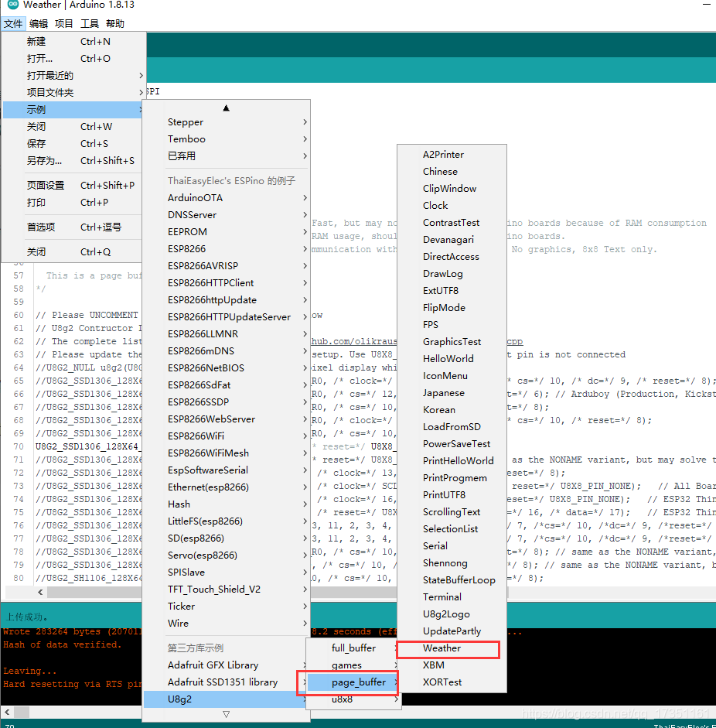Open the Terminal example
Viewport: 716px width, 728px height.
coord(452,597)
